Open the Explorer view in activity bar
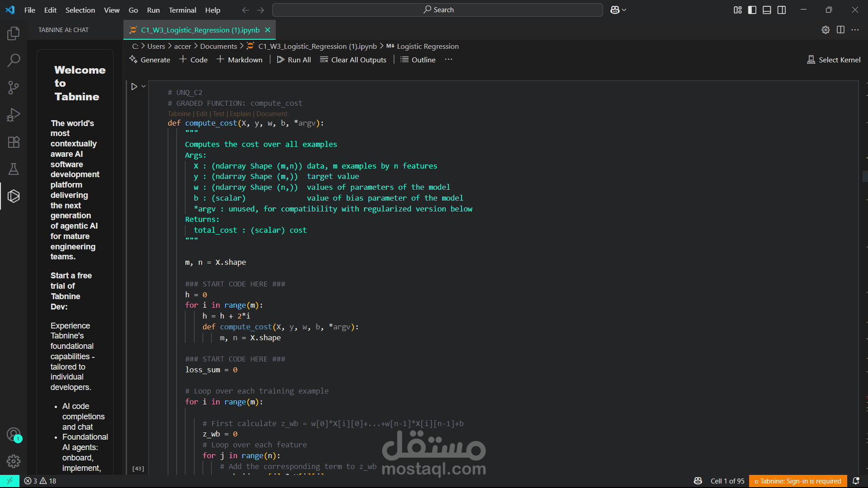Screen dimensions: 868x488 14,33
